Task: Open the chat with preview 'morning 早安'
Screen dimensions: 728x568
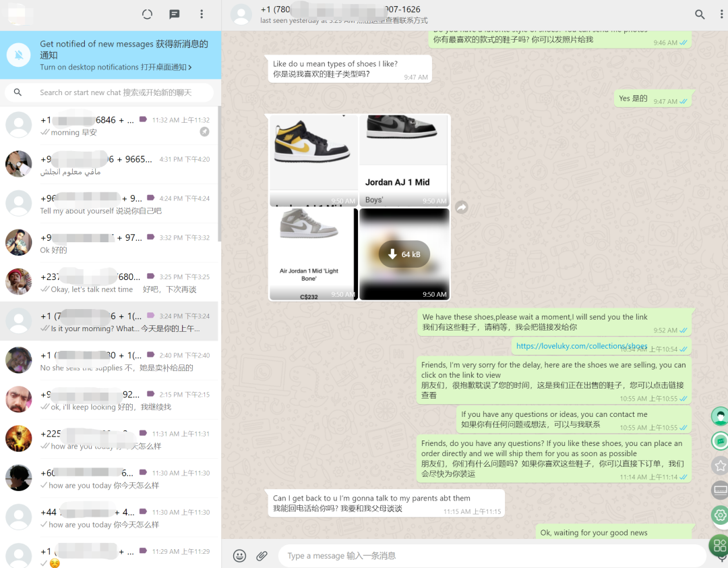Action: pos(110,125)
